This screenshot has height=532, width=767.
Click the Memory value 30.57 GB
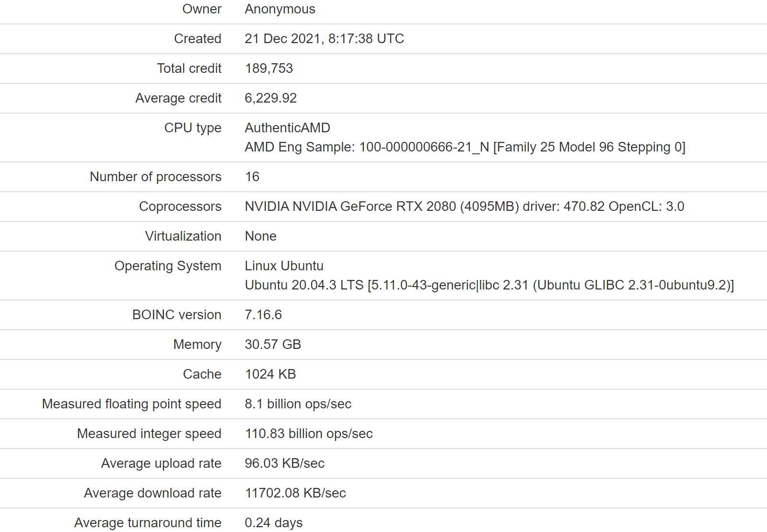(273, 345)
